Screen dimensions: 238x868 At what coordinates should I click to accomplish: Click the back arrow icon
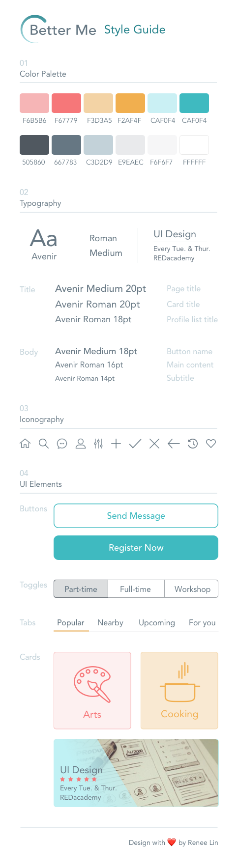174,444
